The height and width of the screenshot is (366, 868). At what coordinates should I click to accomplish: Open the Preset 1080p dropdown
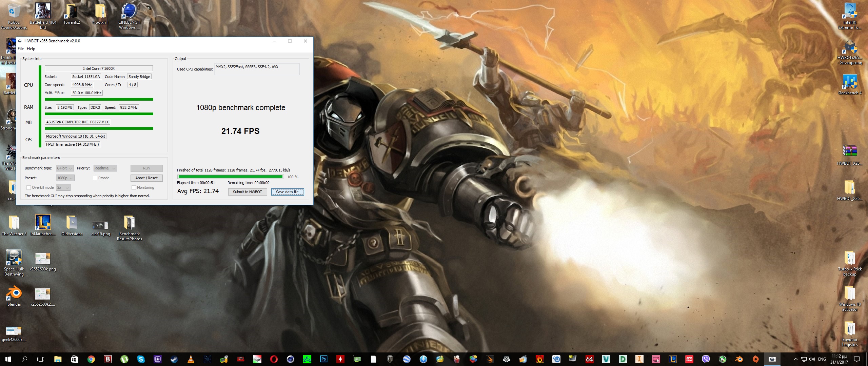(x=65, y=178)
